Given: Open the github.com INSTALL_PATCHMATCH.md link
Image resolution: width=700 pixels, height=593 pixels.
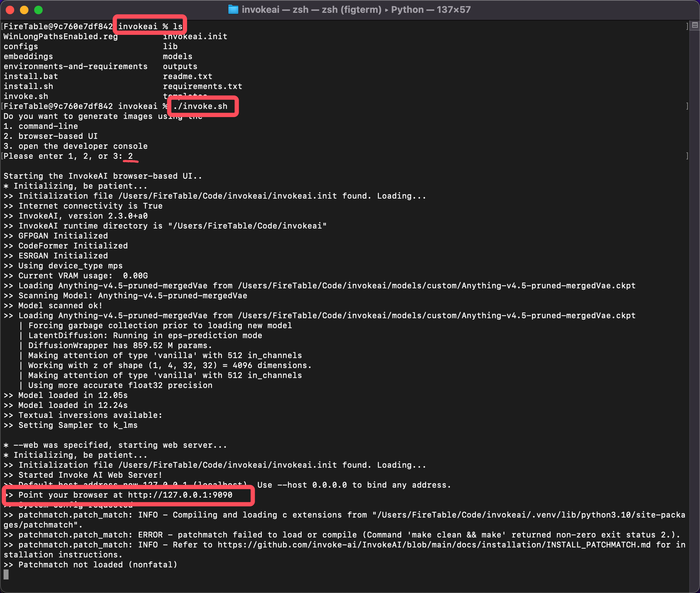Looking at the screenshot, I should click(x=434, y=545).
